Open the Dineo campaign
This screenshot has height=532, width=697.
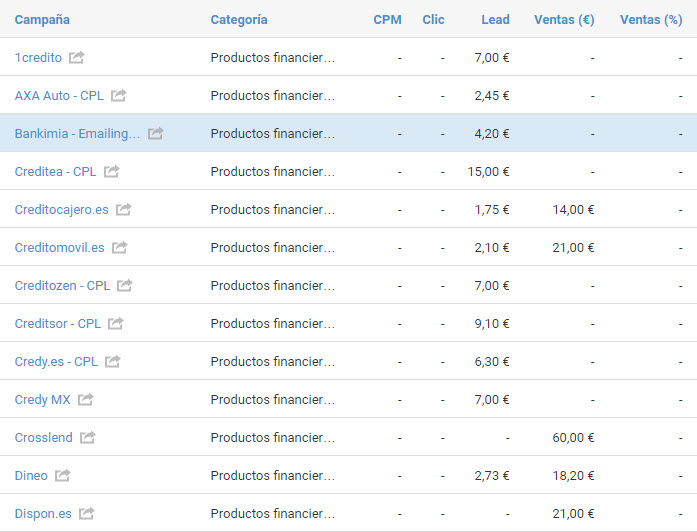tap(31, 476)
